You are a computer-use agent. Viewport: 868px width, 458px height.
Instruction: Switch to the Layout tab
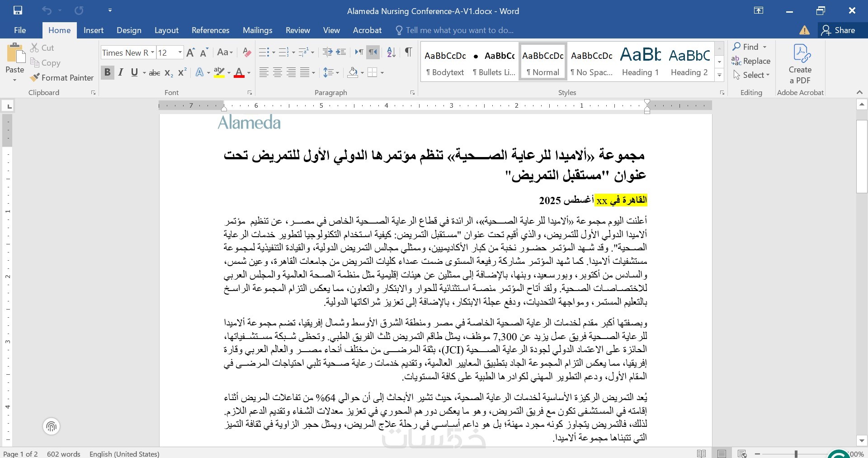pos(166,30)
